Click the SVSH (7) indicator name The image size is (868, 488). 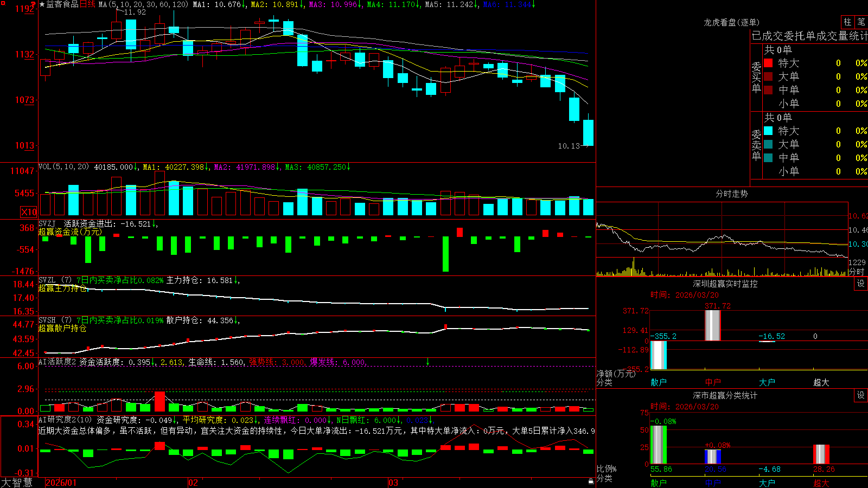point(55,320)
